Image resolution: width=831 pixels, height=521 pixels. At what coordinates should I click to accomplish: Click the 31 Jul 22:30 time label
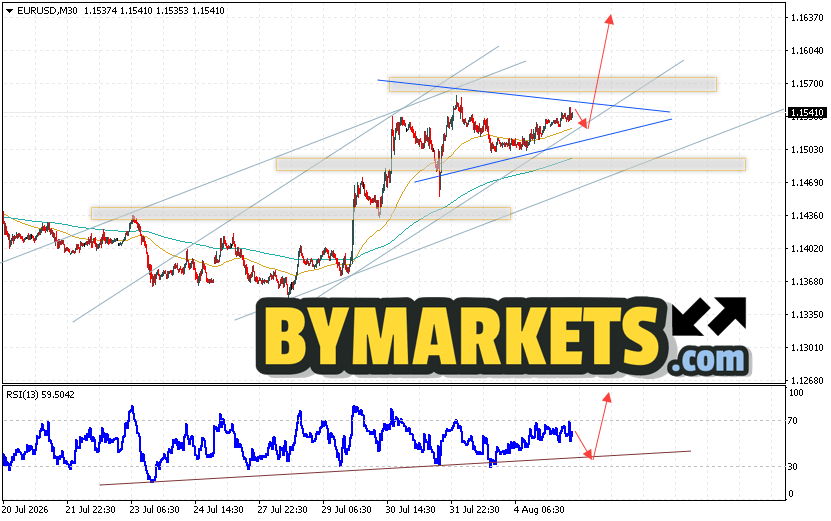(474, 510)
